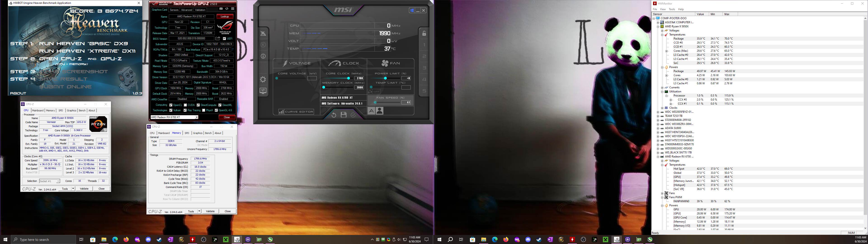Expand the WDC WD2005FBYZ drive node in HWMonitor
This screenshot has width=868, height=244.
(658, 112)
